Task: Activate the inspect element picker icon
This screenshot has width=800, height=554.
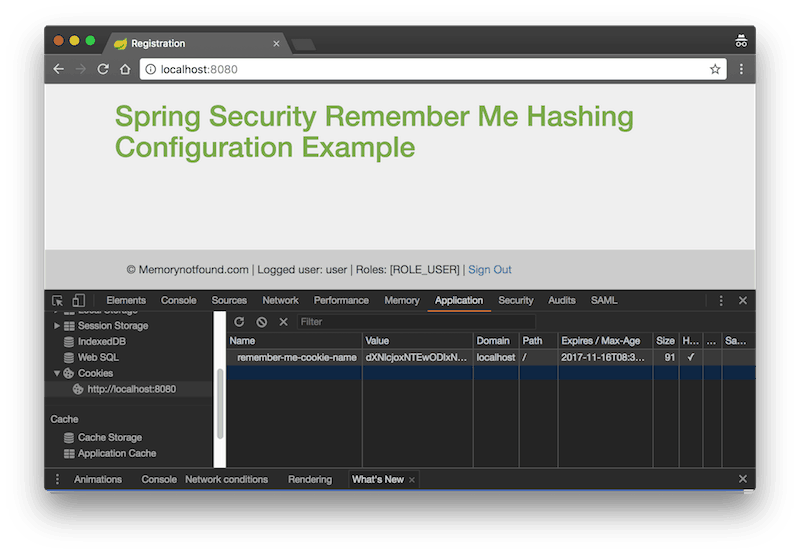Action: (x=58, y=300)
